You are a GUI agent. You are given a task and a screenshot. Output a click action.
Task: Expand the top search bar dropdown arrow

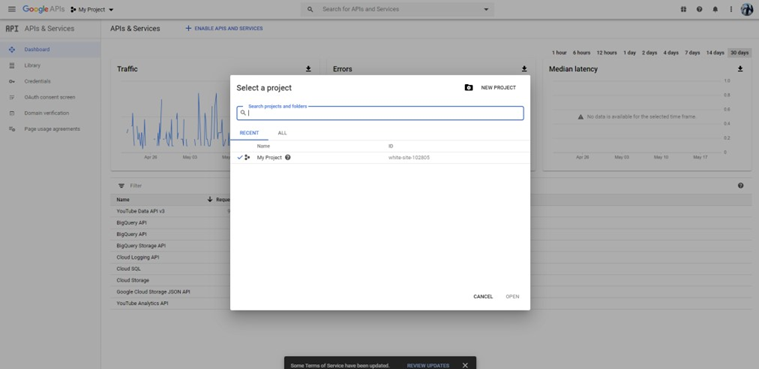(x=486, y=9)
